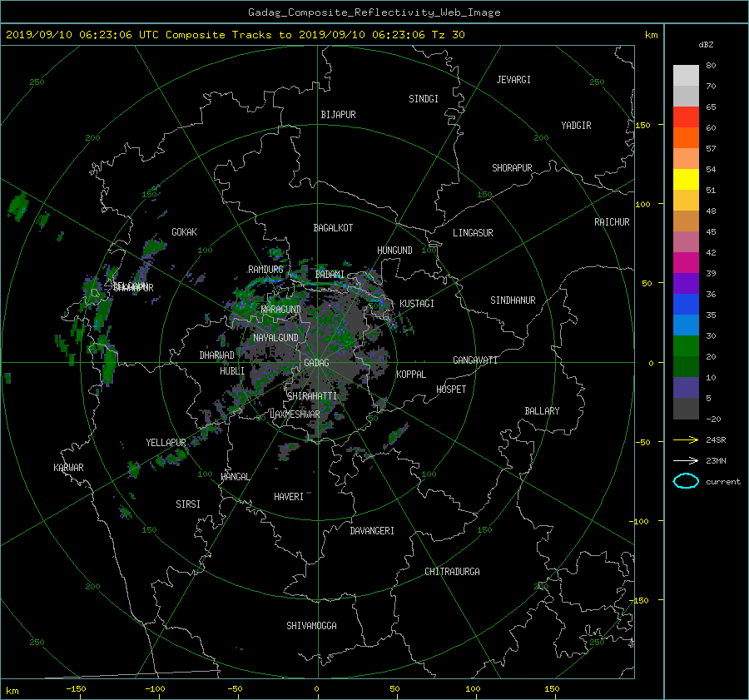Click the DAVANGERI city label
Viewport: 749px width, 700px height.
(x=372, y=531)
